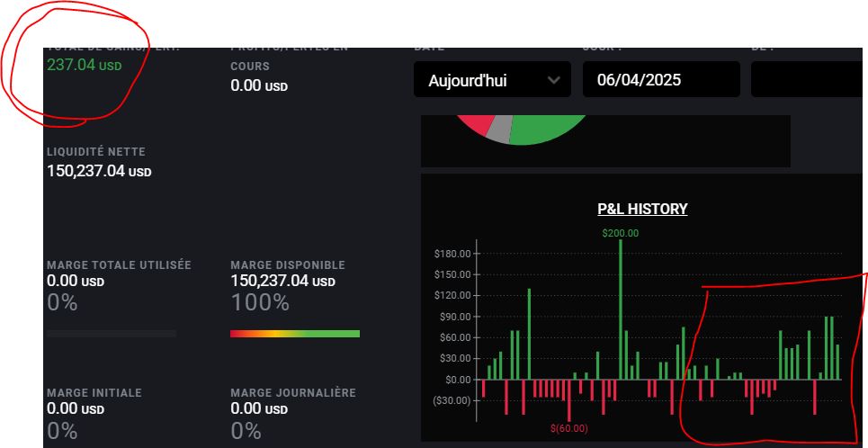Click the Marge Totale Utilisée label
868x448 pixels.
pyautogui.click(x=119, y=265)
